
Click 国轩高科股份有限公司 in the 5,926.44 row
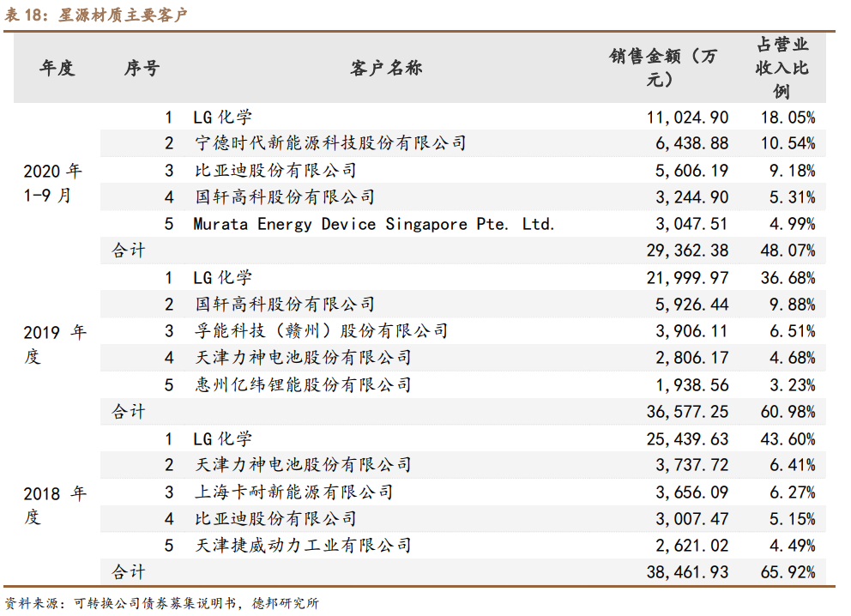tap(285, 304)
